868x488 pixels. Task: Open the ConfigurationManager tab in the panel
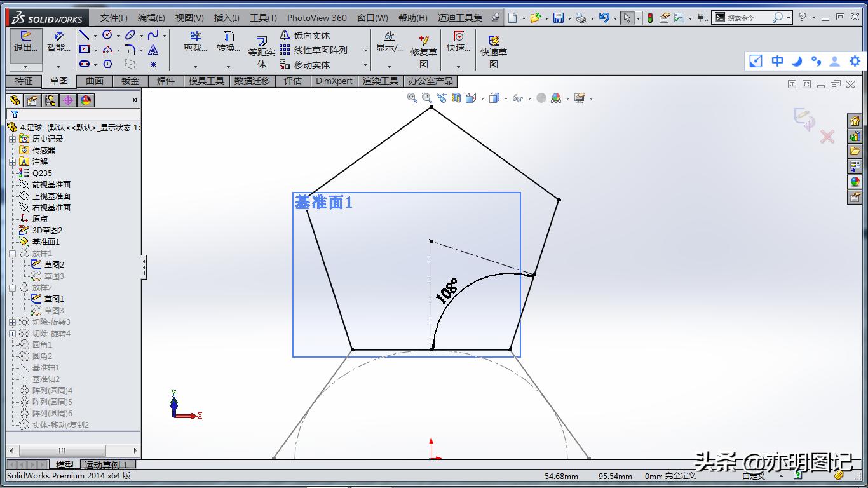point(50,100)
